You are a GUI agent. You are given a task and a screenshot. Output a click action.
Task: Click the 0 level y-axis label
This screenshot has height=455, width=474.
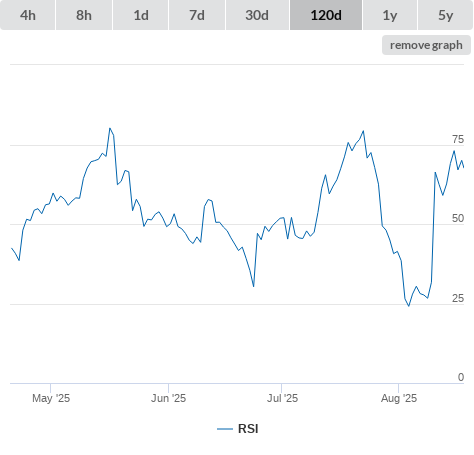[461, 377]
